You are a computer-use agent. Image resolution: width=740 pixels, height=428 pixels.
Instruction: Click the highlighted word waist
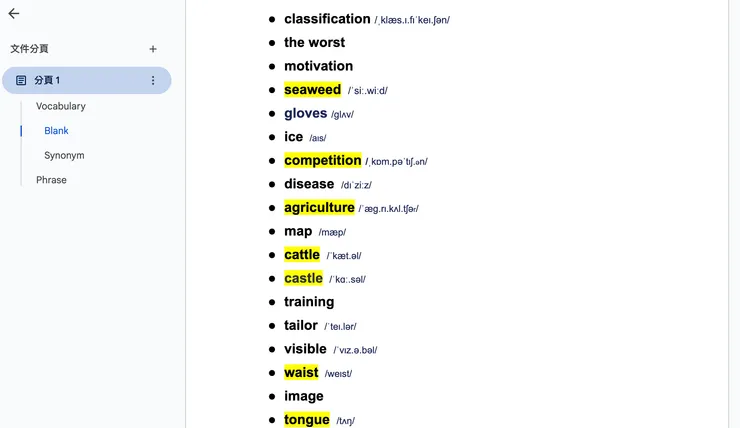301,373
